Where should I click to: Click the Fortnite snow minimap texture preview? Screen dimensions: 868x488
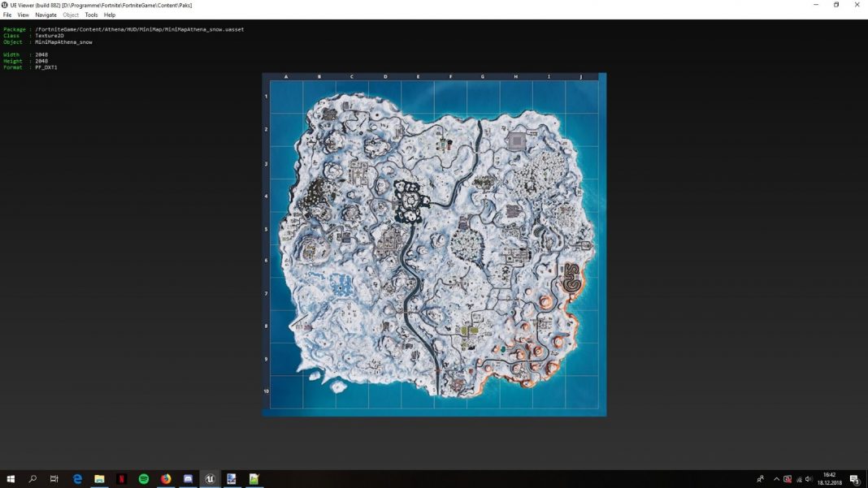434,244
